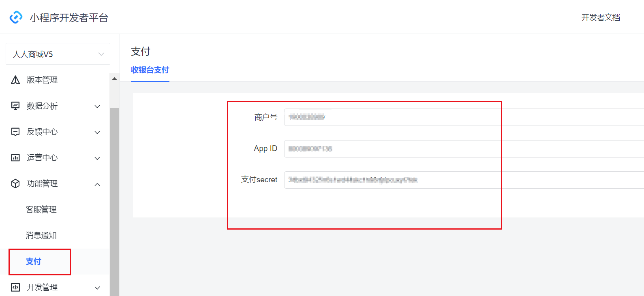
Task: Click the 数据分析 chart icon
Action: (x=15, y=106)
